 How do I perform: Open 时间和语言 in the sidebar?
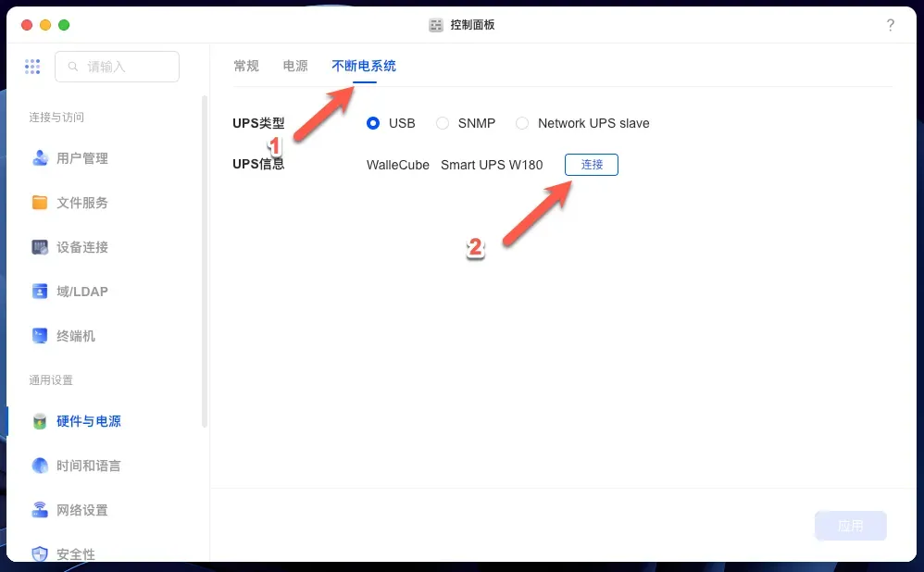[89, 466]
